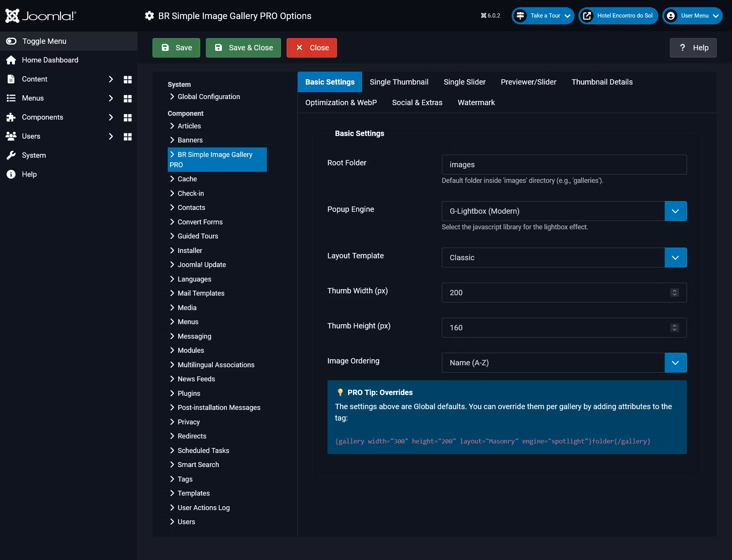Open the Take a Tour dropdown
The width and height of the screenshot is (732, 560).
(x=543, y=16)
